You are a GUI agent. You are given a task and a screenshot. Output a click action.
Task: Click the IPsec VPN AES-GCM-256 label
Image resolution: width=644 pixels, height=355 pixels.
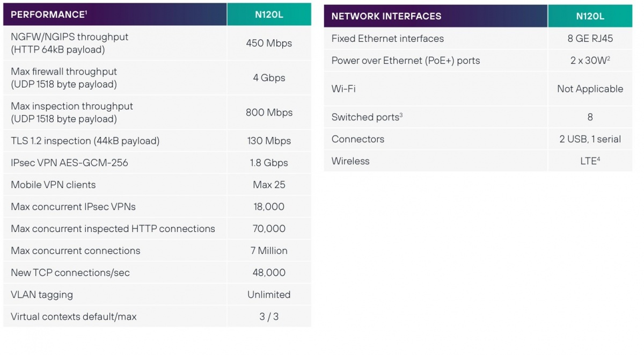coord(69,163)
